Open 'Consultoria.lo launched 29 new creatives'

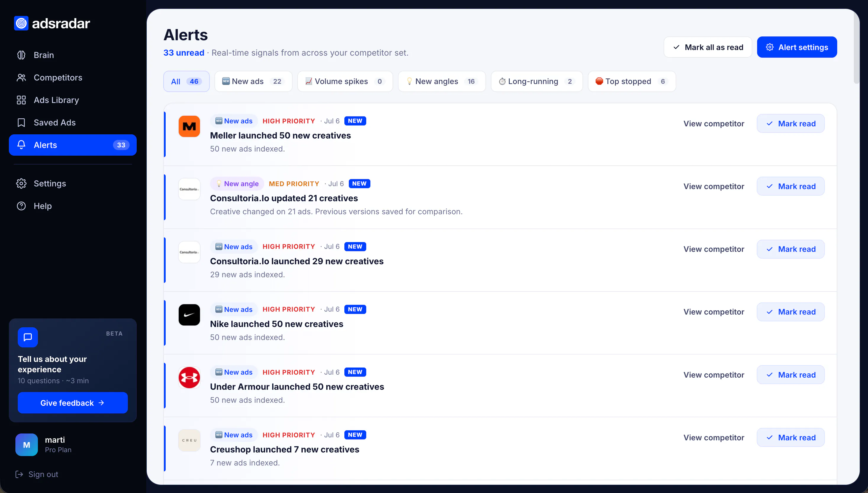point(297,261)
